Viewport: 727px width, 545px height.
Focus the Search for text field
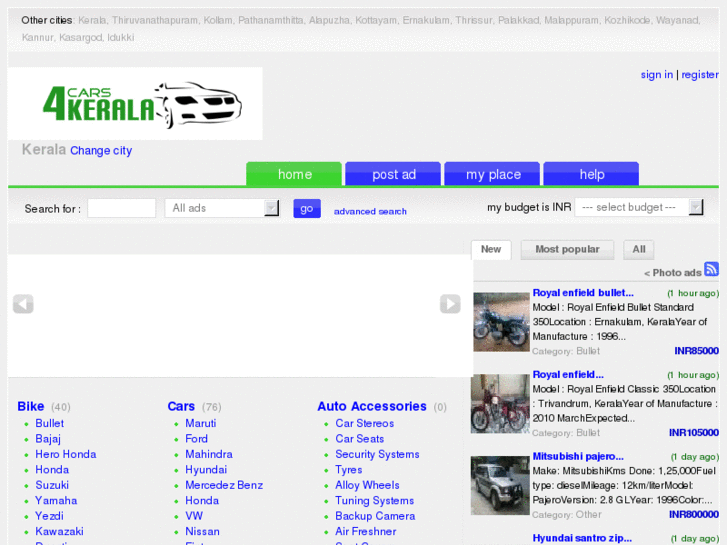[x=121, y=208]
